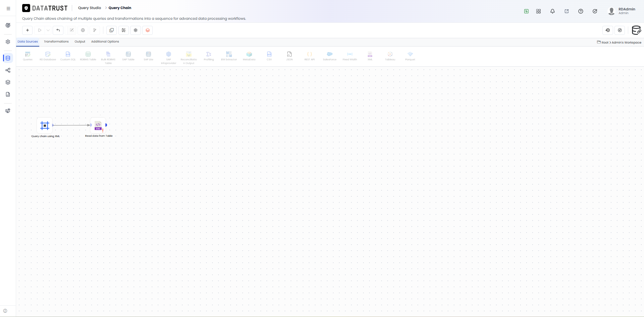Select the Profiling data source

(209, 56)
